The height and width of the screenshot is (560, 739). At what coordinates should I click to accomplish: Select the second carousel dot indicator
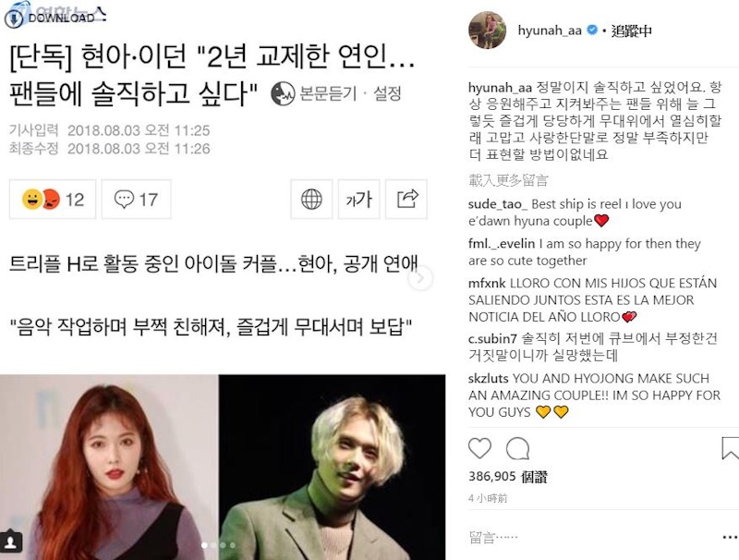click(214, 545)
